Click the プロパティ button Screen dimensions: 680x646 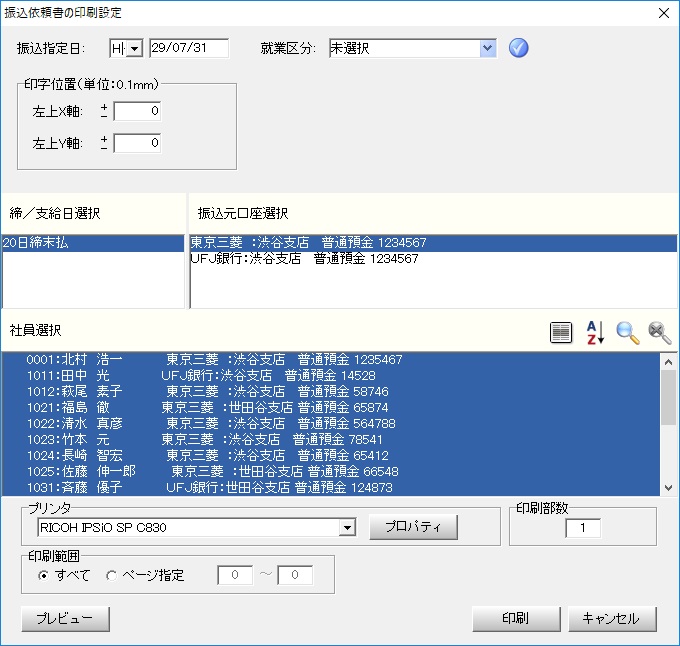click(x=413, y=527)
